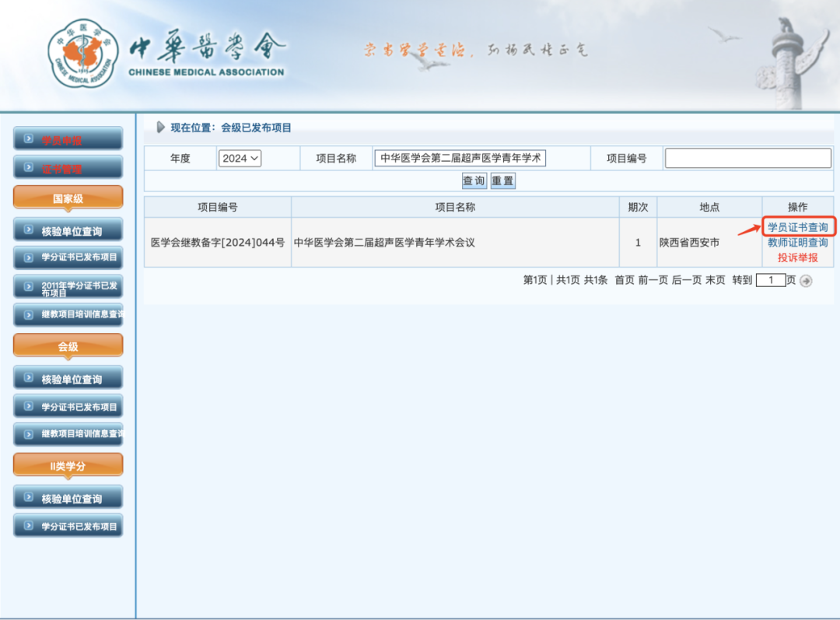Go to 后一页 in pagination
The height and width of the screenshot is (620, 840).
click(x=686, y=280)
